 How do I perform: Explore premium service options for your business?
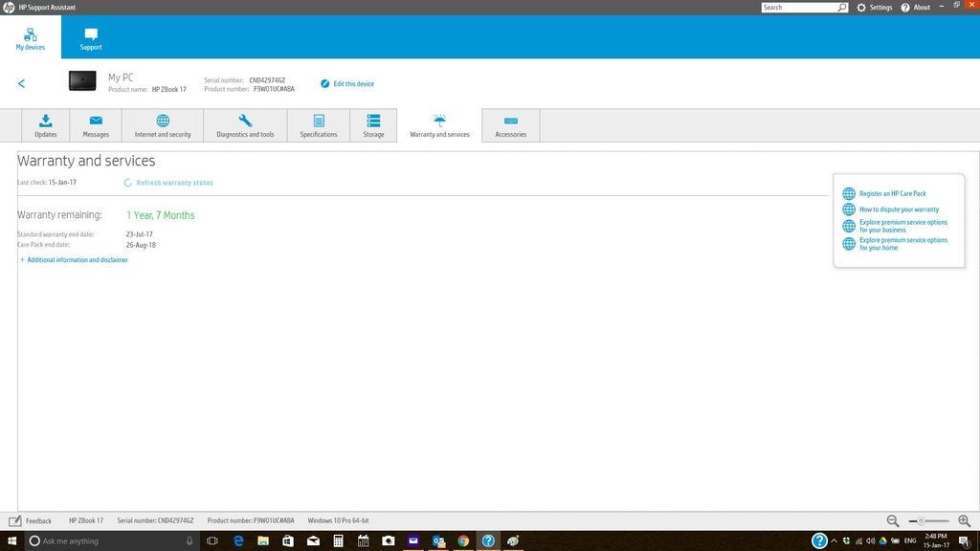pyautogui.click(x=895, y=226)
